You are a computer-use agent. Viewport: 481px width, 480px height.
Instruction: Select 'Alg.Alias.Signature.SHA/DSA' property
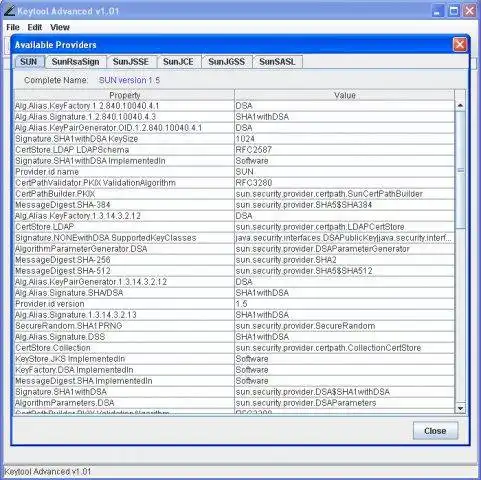[124, 293]
